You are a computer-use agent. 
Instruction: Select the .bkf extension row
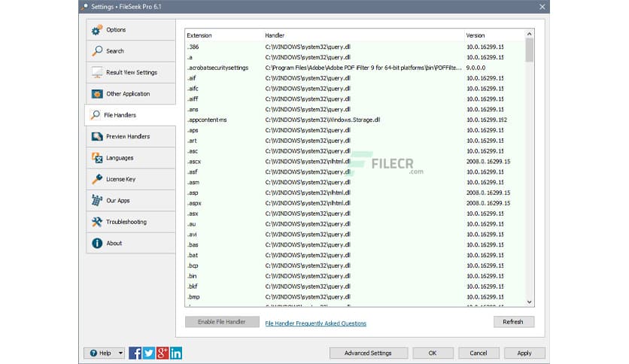point(355,287)
